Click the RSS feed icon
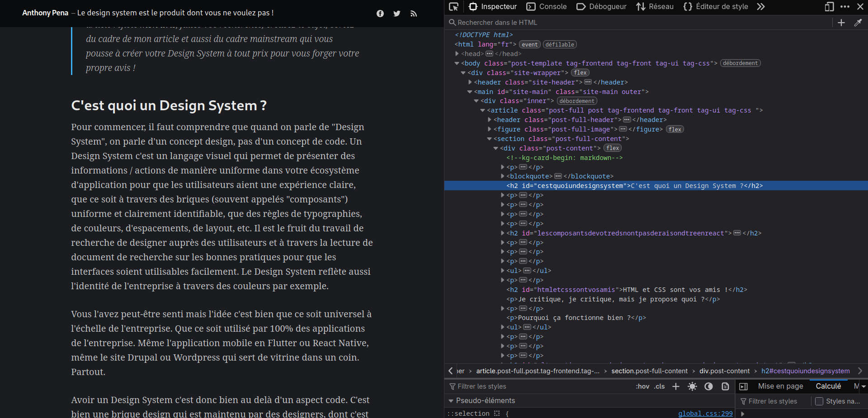 click(x=413, y=14)
